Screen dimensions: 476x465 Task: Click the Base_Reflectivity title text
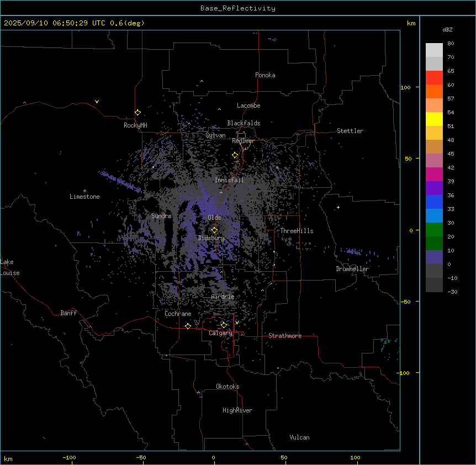238,8
